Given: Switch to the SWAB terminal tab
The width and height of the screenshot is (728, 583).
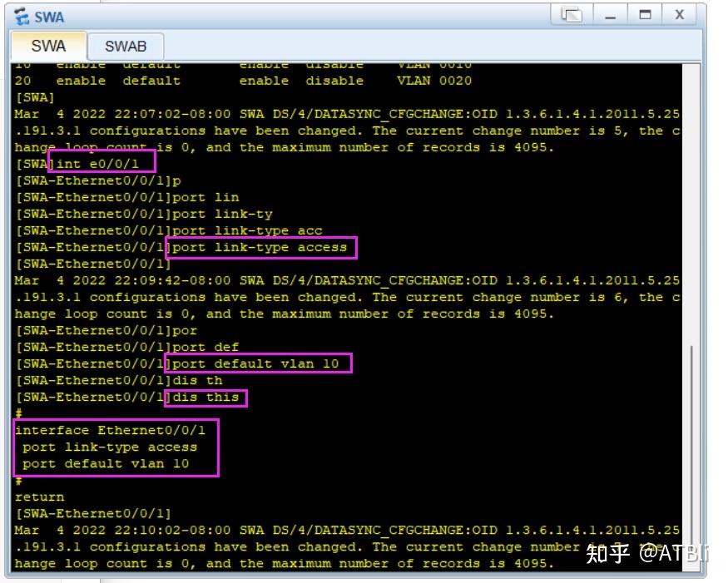Looking at the screenshot, I should [126, 47].
